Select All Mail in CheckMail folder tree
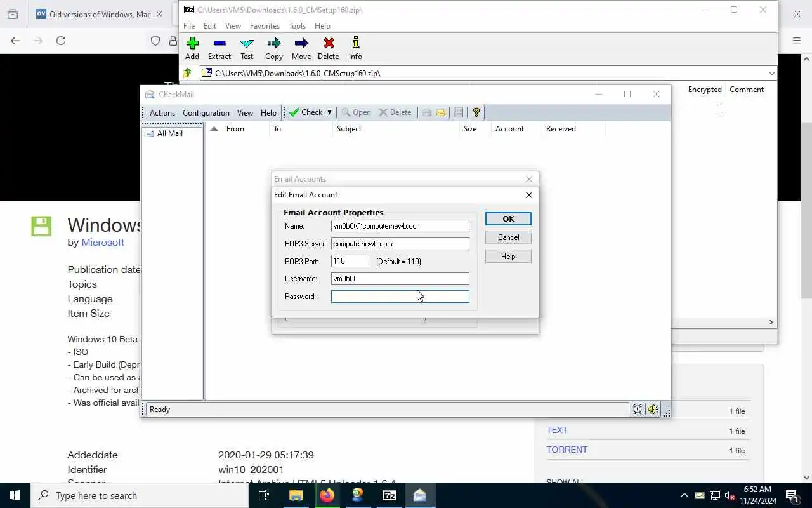The width and height of the screenshot is (812, 508). tap(169, 133)
